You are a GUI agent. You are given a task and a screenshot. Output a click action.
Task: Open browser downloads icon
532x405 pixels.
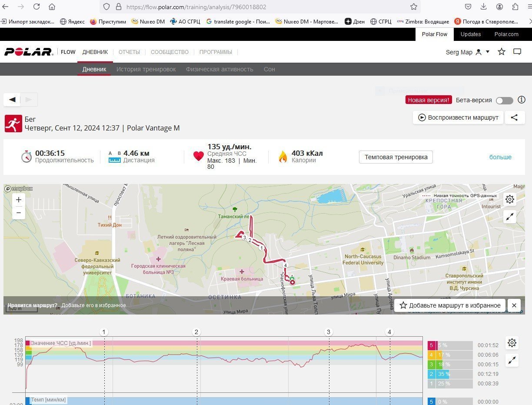484,7
